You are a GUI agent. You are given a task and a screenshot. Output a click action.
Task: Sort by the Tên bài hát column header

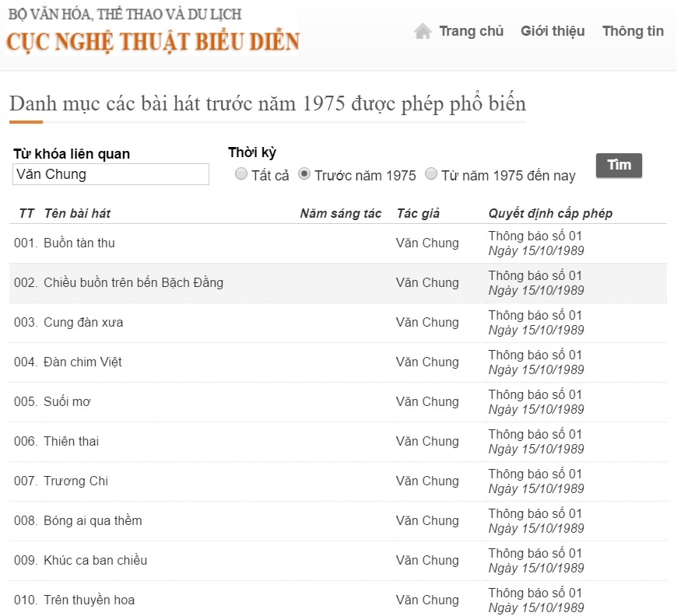click(79, 212)
